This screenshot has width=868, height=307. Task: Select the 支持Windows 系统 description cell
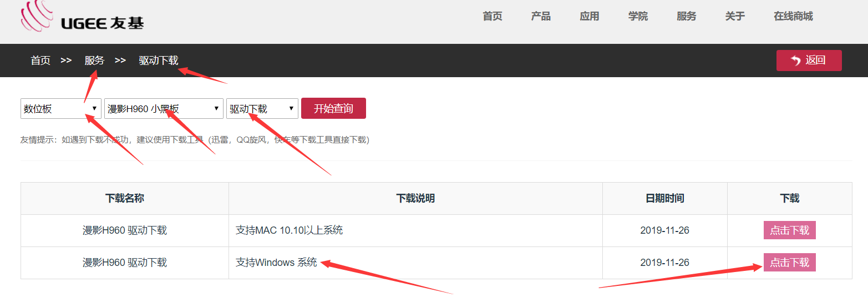pyautogui.click(x=415, y=263)
